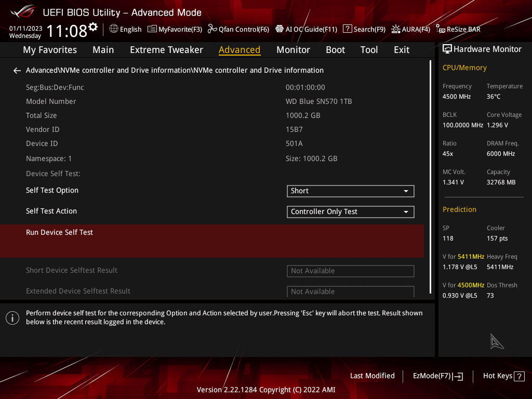This screenshot has height=399, width=532.
Task: Click the Self Test Option label
Action: 52,190
